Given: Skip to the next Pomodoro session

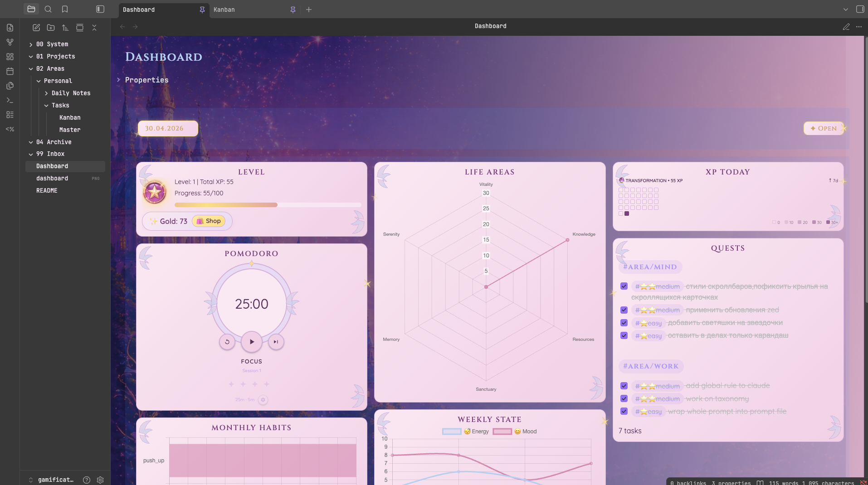Looking at the screenshot, I should tap(276, 342).
